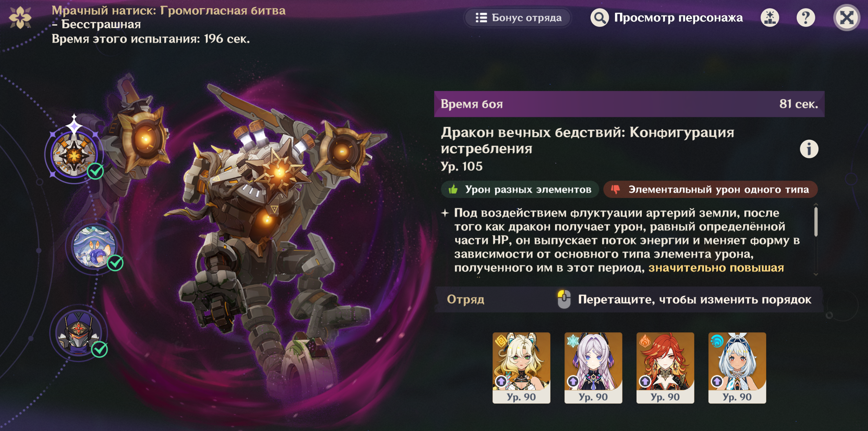
Task: Toggle the checkmark on the dragon boss node
Action: click(x=96, y=171)
